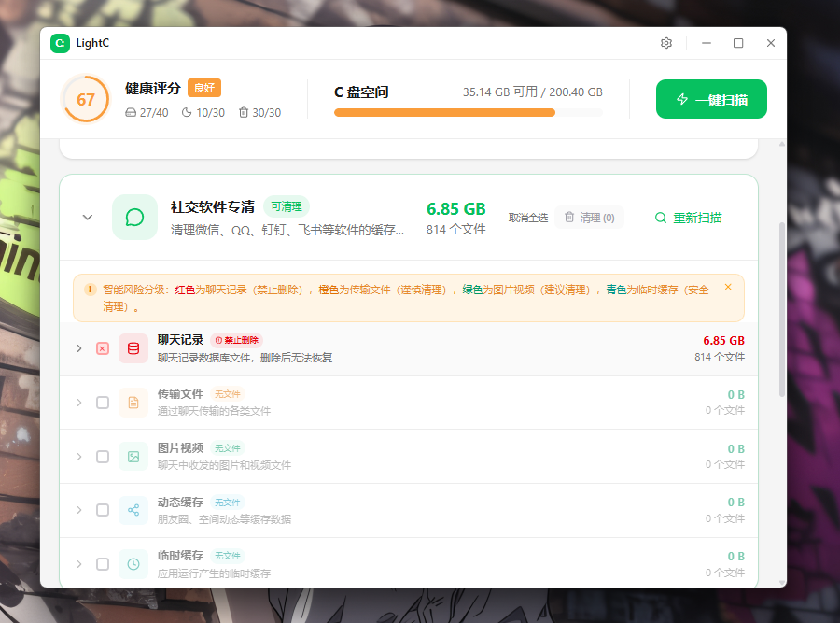Click the trash 30/30 score icon
Image resolution: width=840 pixels, height=623 pixels.
(x=244, y=112)
